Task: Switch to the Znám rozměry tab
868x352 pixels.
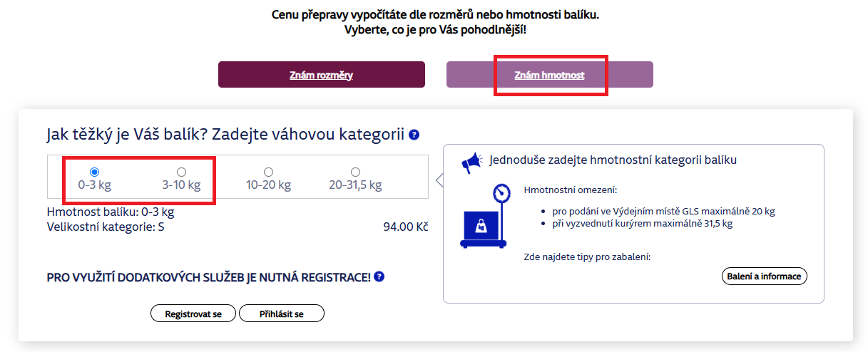Action: pyautogui.click(x=321, y=75)
